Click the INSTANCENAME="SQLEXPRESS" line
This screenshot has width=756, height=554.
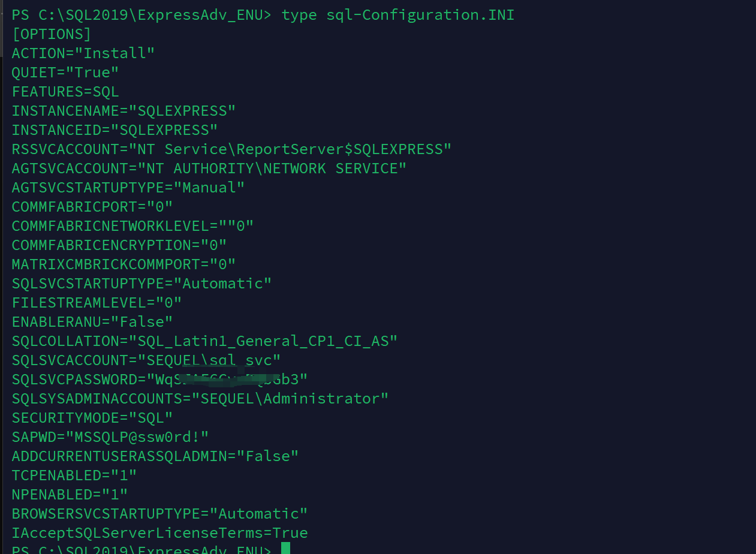(x=124, y=111)
